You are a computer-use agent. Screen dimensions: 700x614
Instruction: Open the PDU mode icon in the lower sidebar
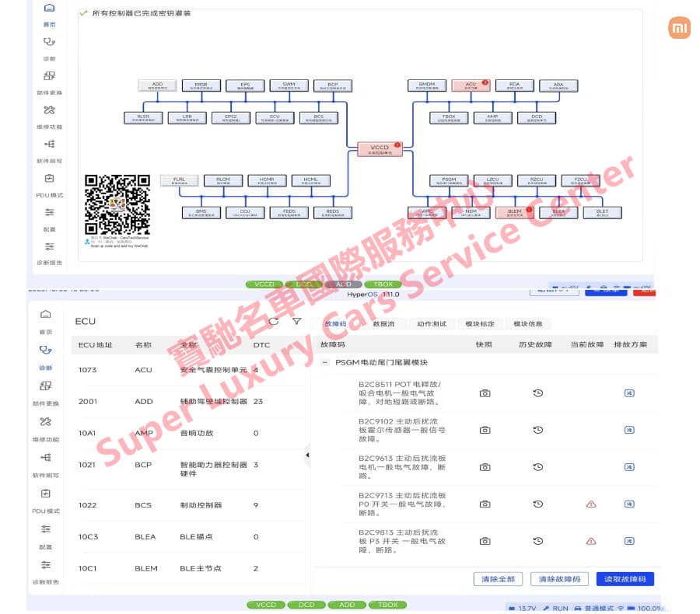pos(46,494)
